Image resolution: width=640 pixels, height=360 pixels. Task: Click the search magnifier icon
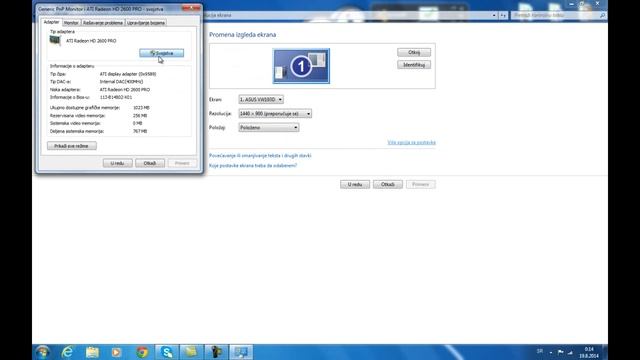tap(602, 15)
